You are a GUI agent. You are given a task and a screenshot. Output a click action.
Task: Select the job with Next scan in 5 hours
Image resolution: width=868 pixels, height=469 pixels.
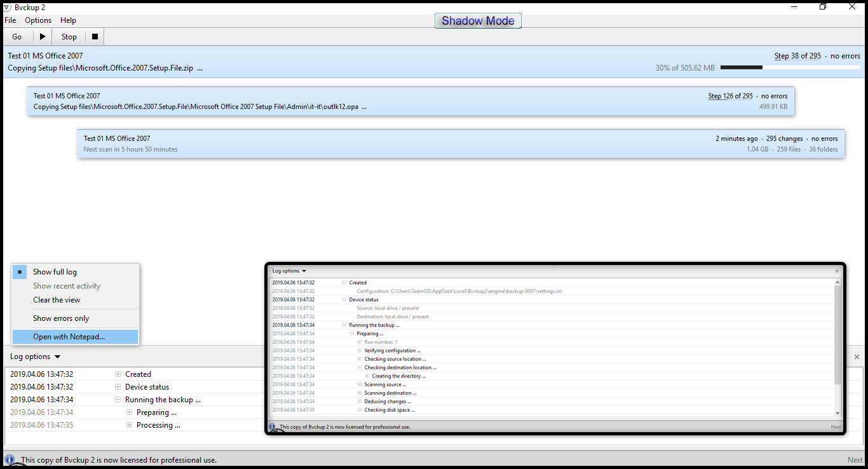point(461,144)
